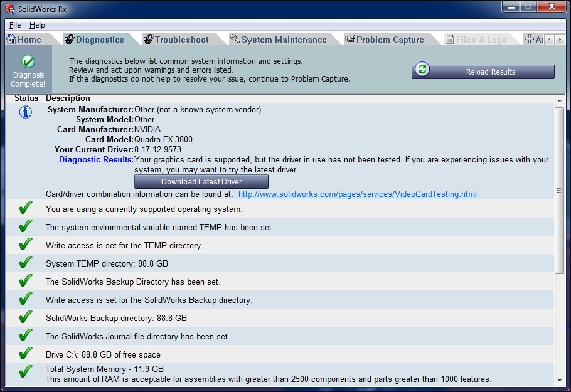Click the Quadro FX 3800 card model text
Viewport: 571px width, 392px height.
click(164, 140)
